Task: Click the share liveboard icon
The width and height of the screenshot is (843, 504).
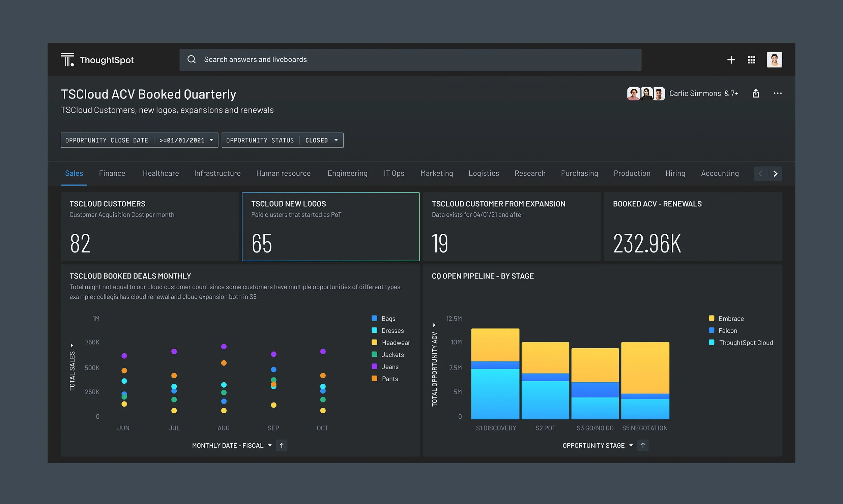Action: click(x=756, y=93)
